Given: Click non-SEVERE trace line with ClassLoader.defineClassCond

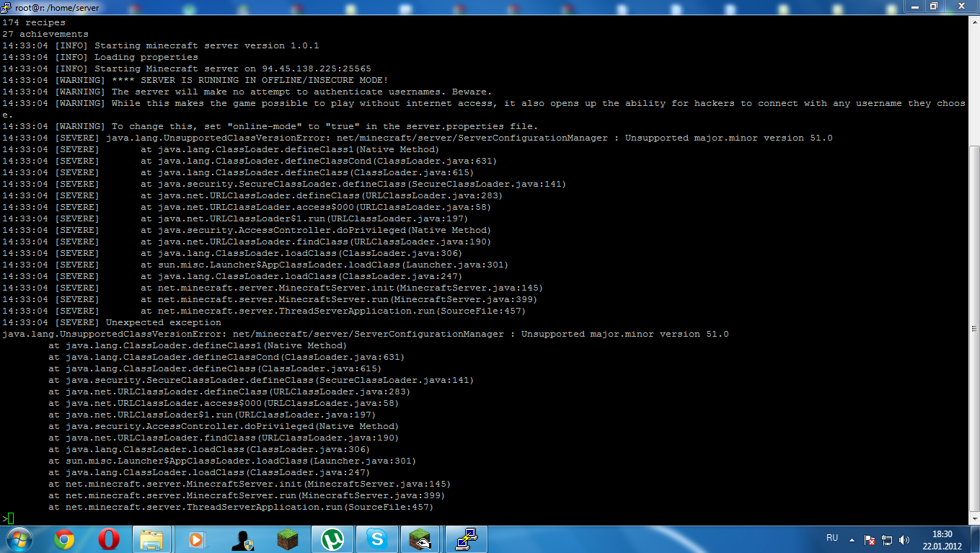Looking at the screenshot, I should pyautogui.click(x=226, y=357).
